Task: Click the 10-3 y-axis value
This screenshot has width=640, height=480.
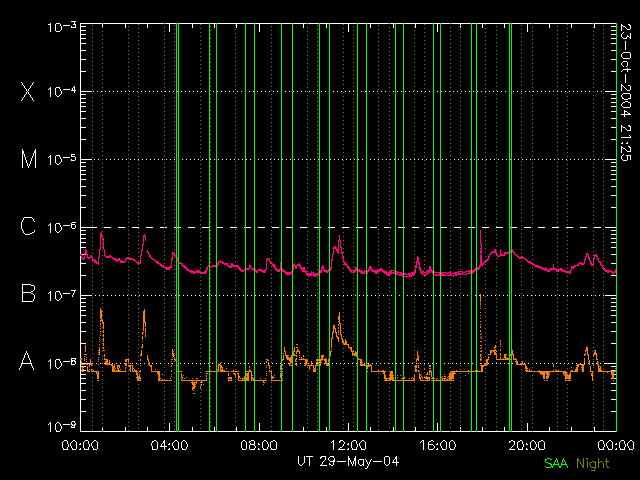Action: point(62,27)
